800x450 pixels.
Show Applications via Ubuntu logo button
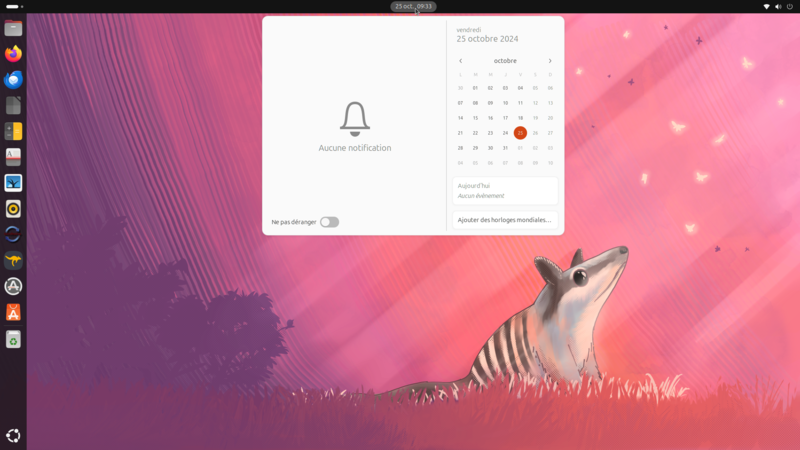point(13,435)
